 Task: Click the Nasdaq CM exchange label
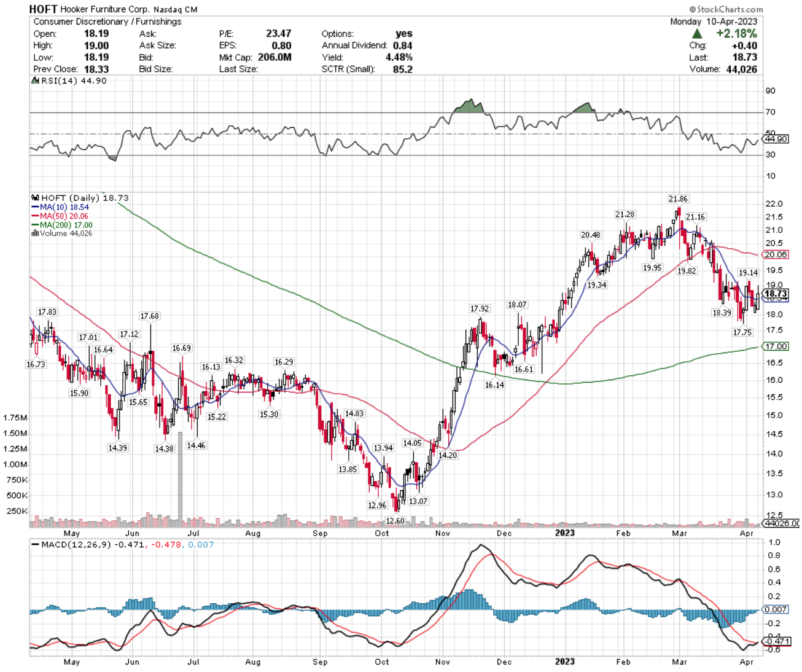175,10
